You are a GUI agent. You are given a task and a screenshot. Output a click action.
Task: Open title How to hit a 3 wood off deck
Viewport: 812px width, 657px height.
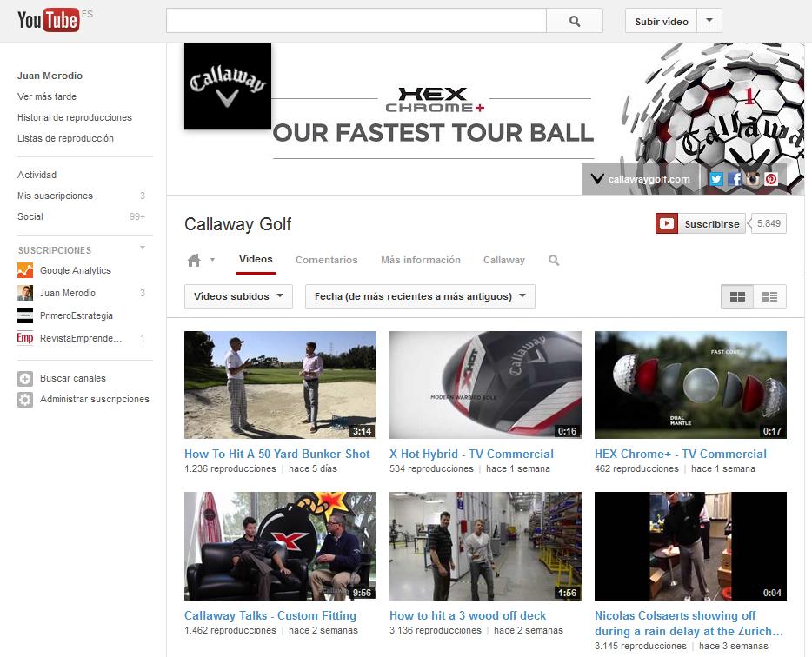click(x=468, y=615)
